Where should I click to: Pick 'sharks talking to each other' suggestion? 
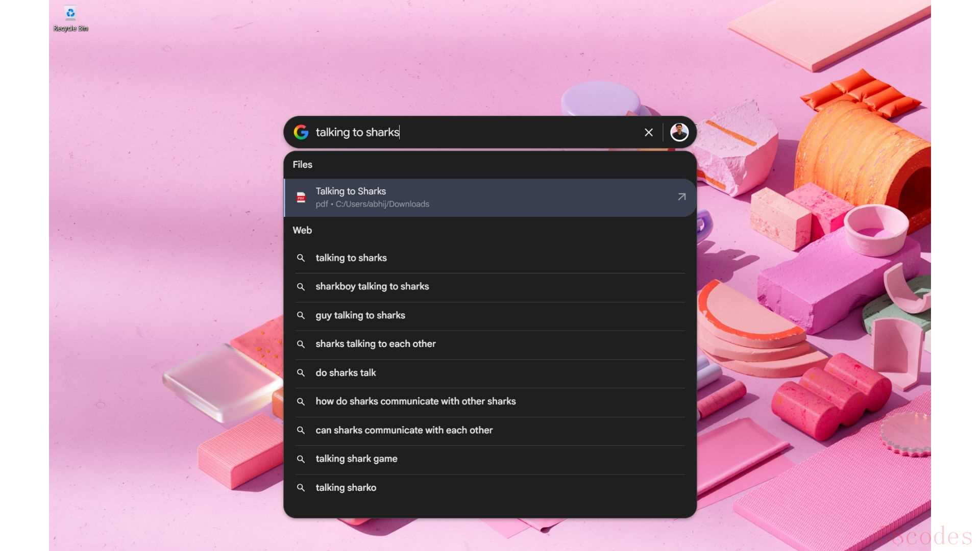coord(376,344)
